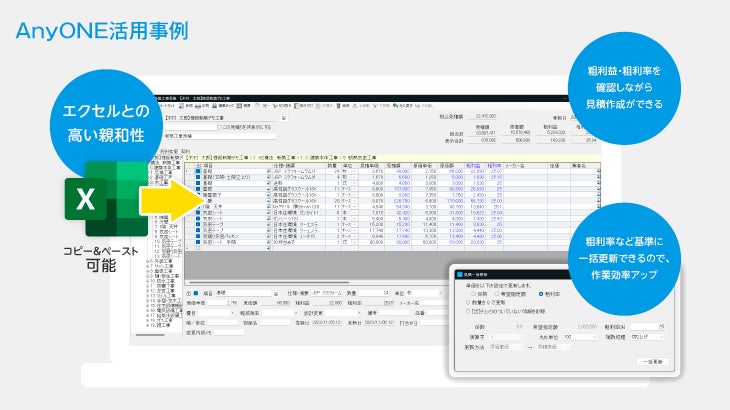Expand the 7 サッシ工事 tree node
The height and width of the screenshot is (410, 730).
(147, 266)
